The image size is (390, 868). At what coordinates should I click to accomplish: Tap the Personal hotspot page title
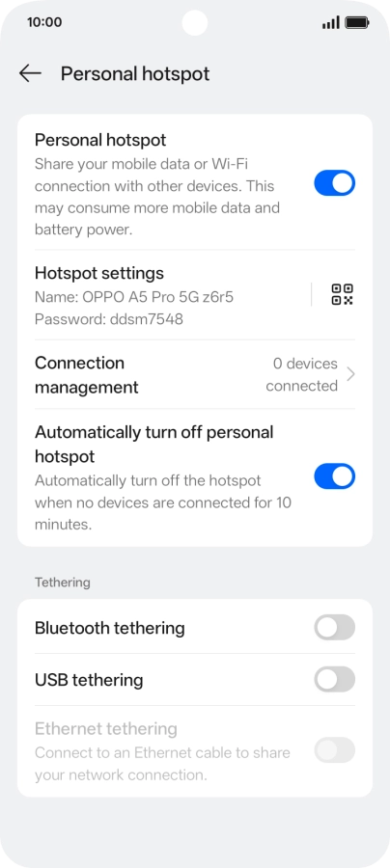point(135,73)
